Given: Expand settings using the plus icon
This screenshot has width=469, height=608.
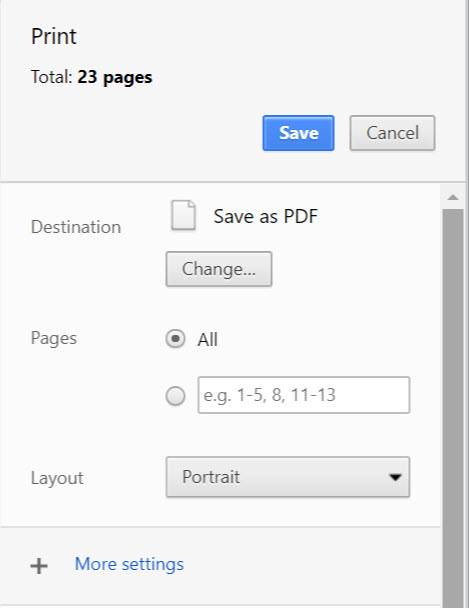Looking at the screenshot, I should click(x=39, y=566).
